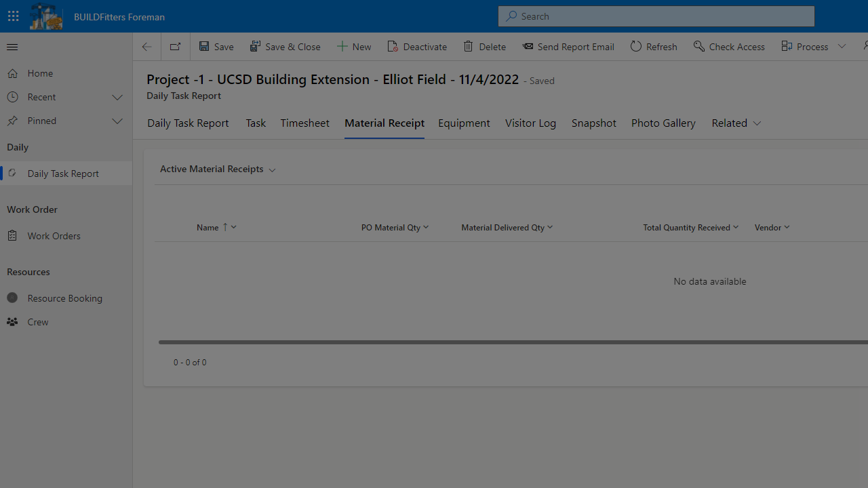
Task: Switch to the Snapshot tab
Action: (594, 123)
